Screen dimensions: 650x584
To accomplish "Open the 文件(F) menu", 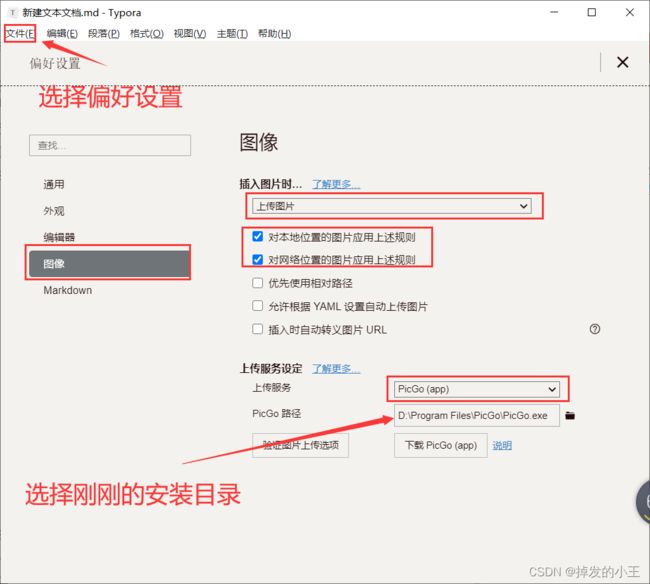I will pyautogui.click(x=20, y=33).
